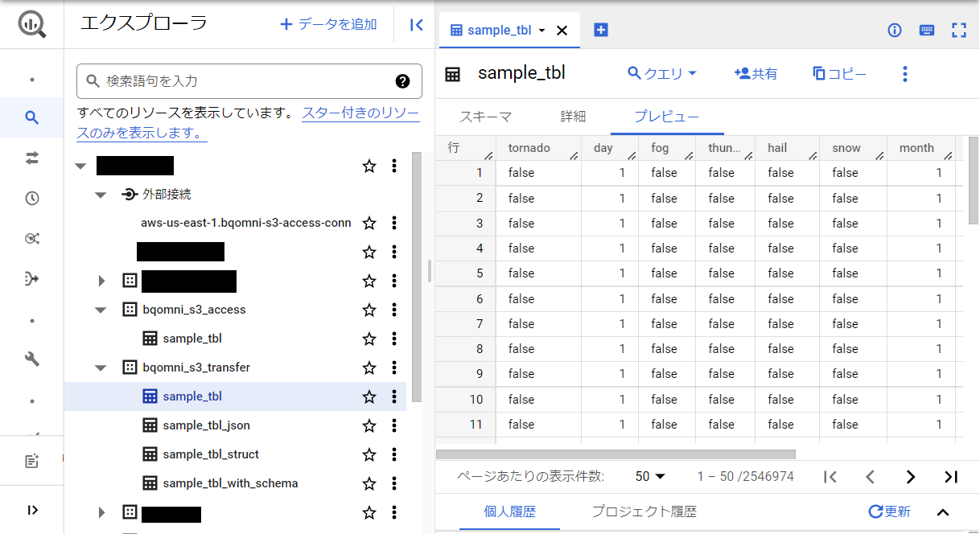Open more actions for aws-us-east-1 connection
This screenshot has width=980, height=534.
point(394,223)
